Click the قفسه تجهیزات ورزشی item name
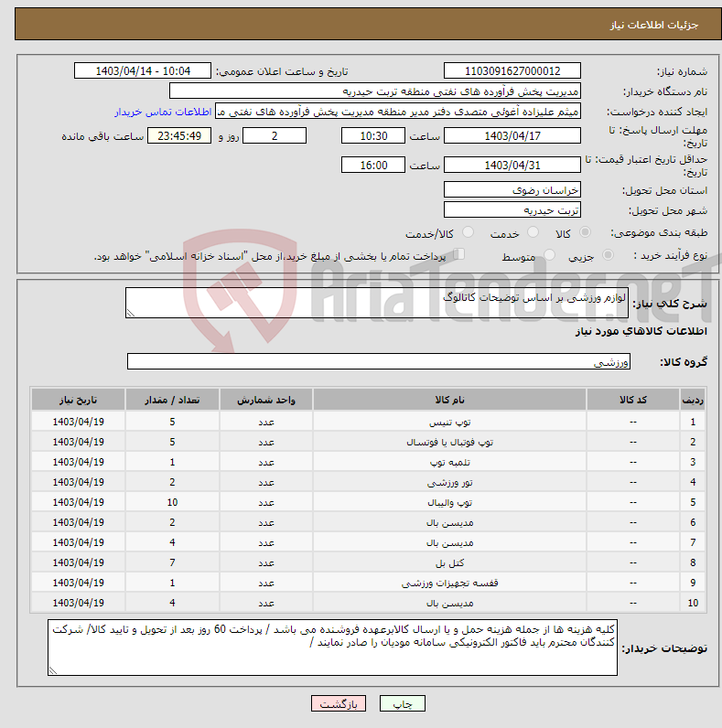 449,583
